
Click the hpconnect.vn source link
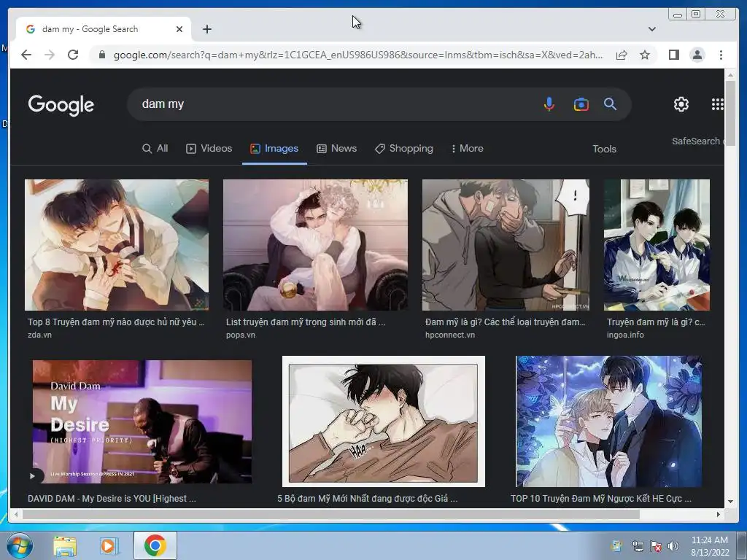tap(449, 335)
